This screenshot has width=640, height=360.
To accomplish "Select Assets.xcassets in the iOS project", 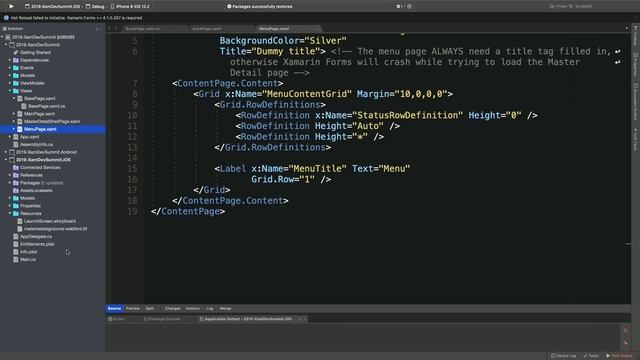I will (x=36, y=191).
